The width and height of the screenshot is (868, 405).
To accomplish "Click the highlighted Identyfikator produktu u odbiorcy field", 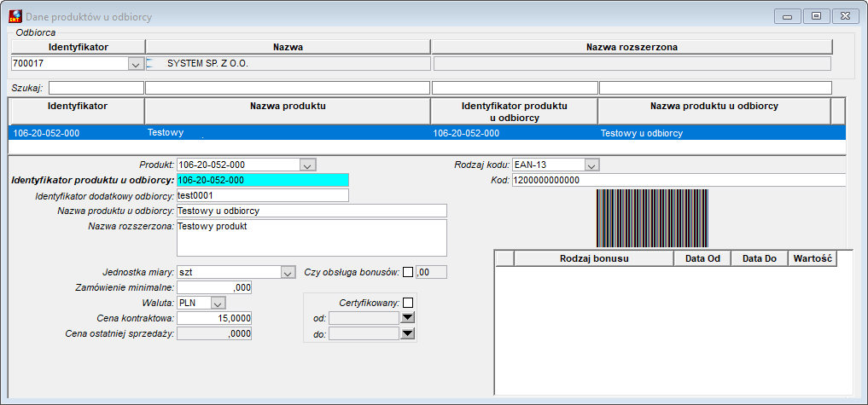I will tap(262, 180).
